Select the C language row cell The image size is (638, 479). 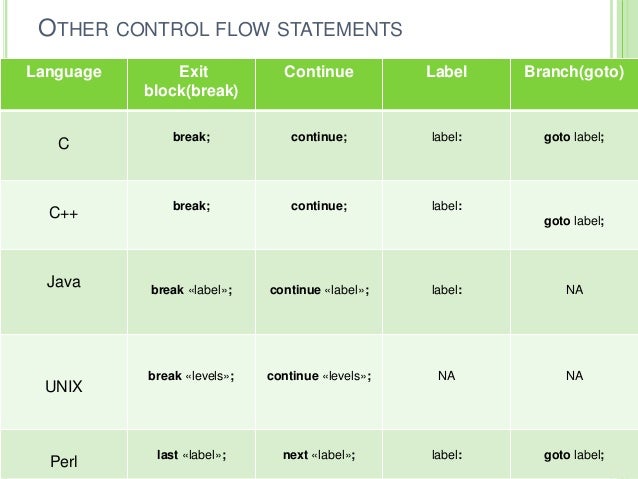(64, 145)
